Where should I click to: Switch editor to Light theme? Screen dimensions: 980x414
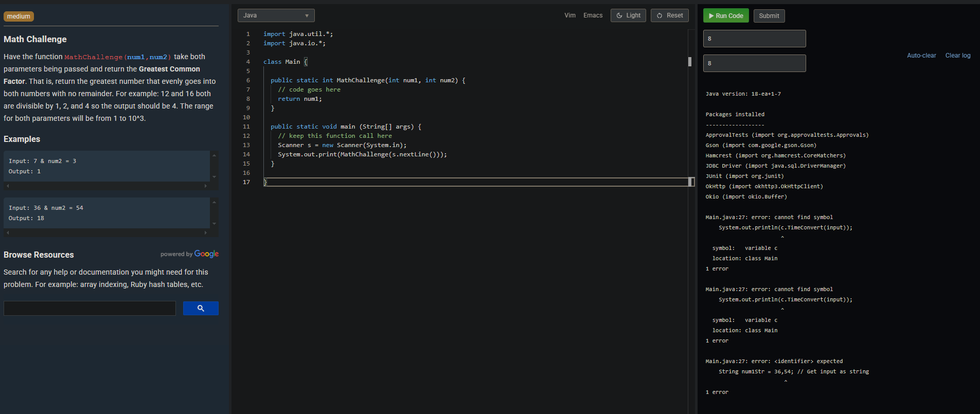(628, 15)
